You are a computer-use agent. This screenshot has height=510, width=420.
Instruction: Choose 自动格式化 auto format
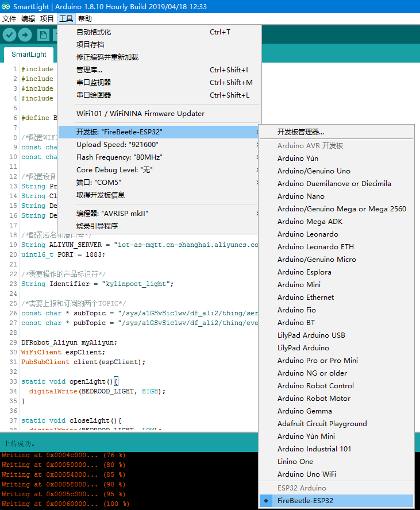pos(159,32)
